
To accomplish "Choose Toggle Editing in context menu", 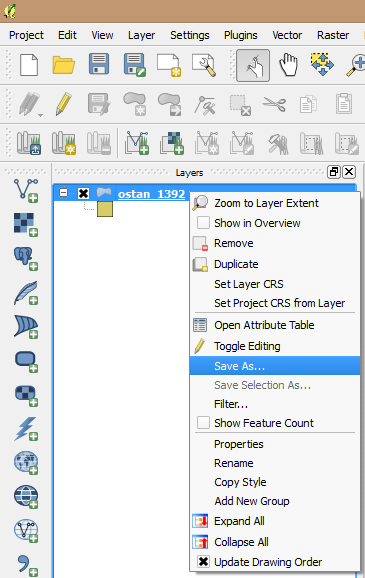I will pos(275,346).
